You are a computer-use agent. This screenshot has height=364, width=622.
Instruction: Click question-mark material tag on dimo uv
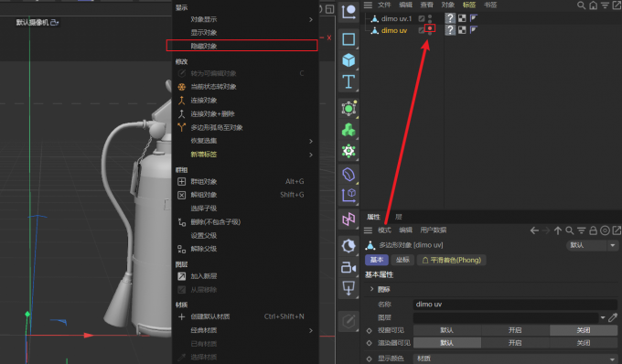tap(450, 30)
